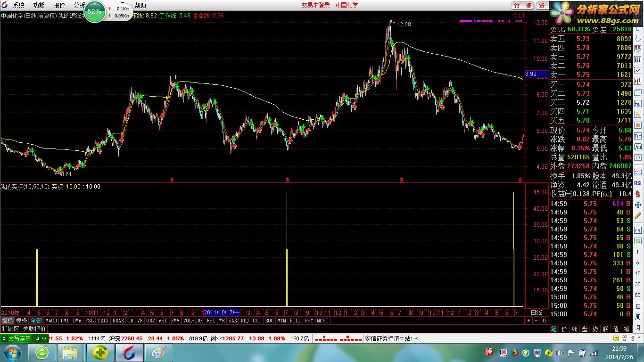Image resolution: width=644 pixels, height=362 pixels.
Task: Select the DMA indicator tab
Action: coord(77,321)
